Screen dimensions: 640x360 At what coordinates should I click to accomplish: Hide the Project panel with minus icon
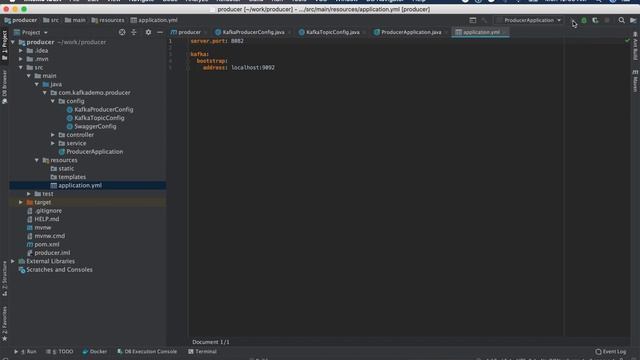coord(160,32)
